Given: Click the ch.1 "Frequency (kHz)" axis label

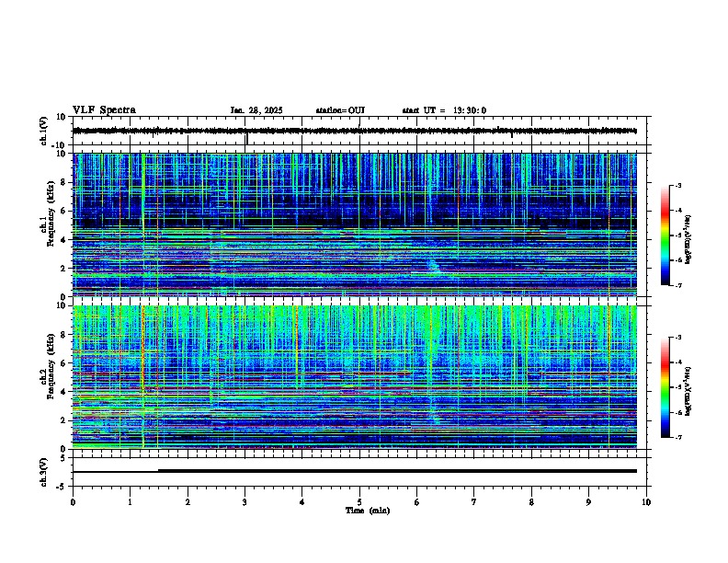Looking at the screenshot, I should 51,214.
